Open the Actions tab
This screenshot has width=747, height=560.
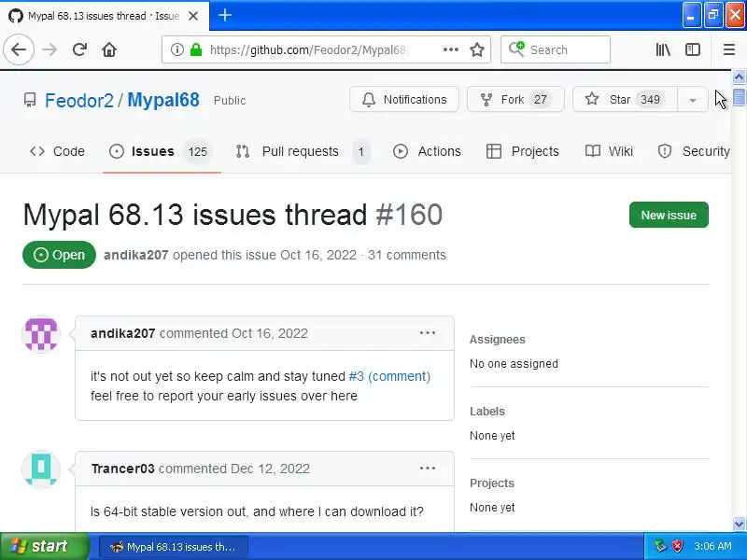(427, 151)
